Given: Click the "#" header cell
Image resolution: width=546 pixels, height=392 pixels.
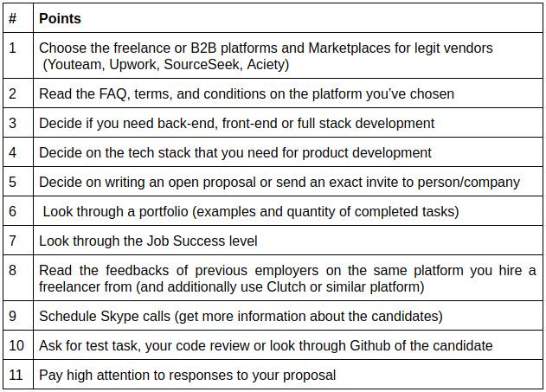Looking at the screenshot, I should [12, 18].
